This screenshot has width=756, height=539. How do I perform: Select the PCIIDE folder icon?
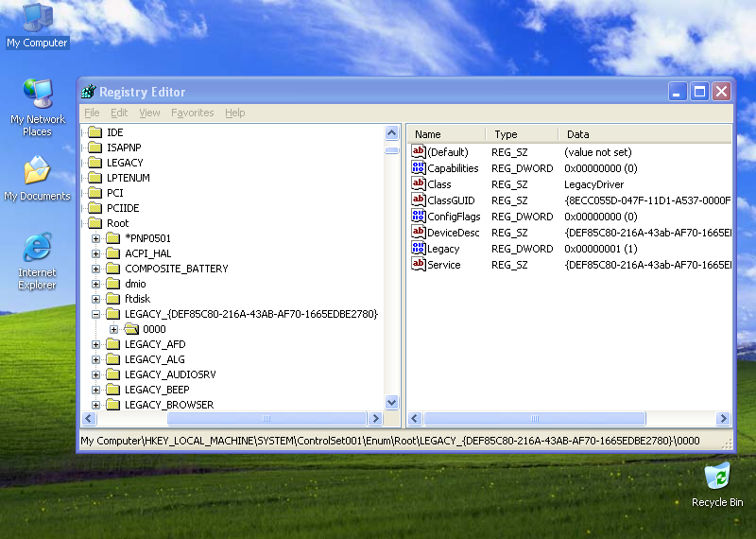[95, 208]
